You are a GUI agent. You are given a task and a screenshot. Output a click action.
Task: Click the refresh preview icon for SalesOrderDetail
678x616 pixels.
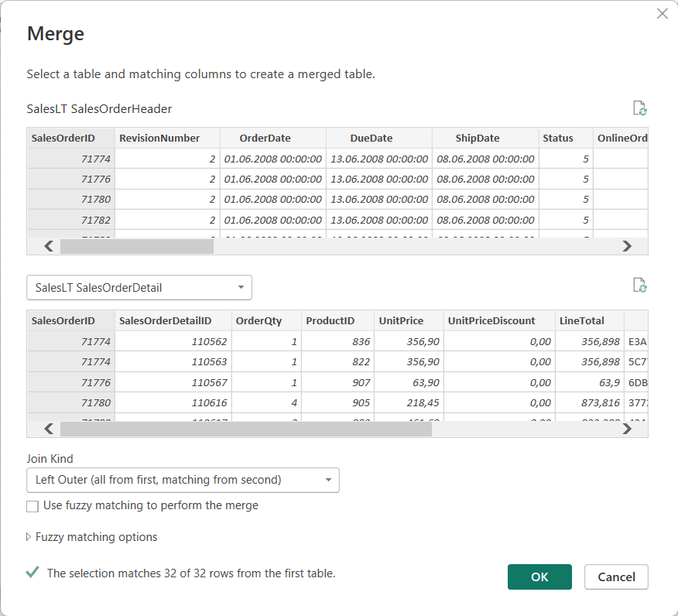pyautogui.click(x=639, y=286)
